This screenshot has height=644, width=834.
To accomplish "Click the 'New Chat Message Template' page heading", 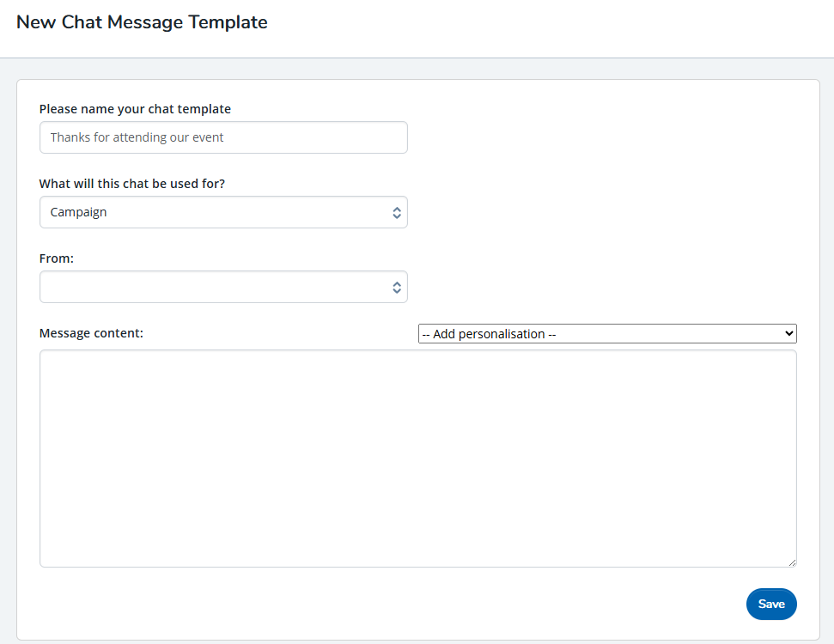I will coord(142,21).
